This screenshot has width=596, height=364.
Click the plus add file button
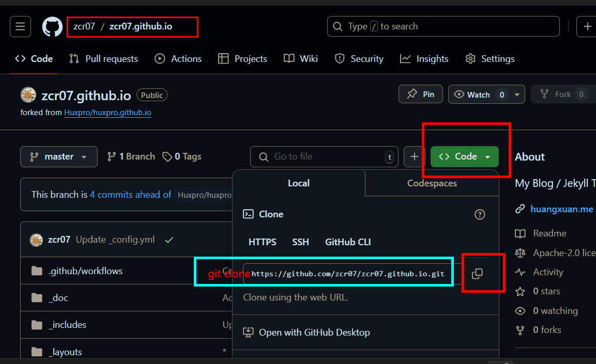click(414, 156)
